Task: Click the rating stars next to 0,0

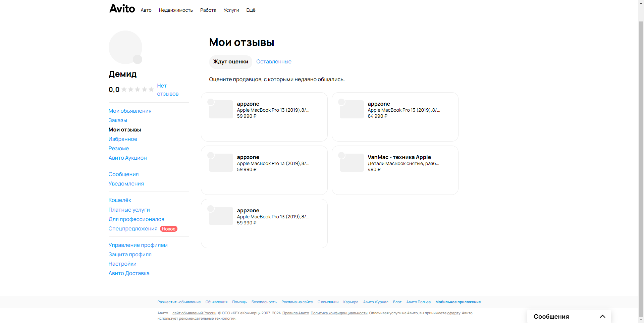Action: (x=138, y=90)
